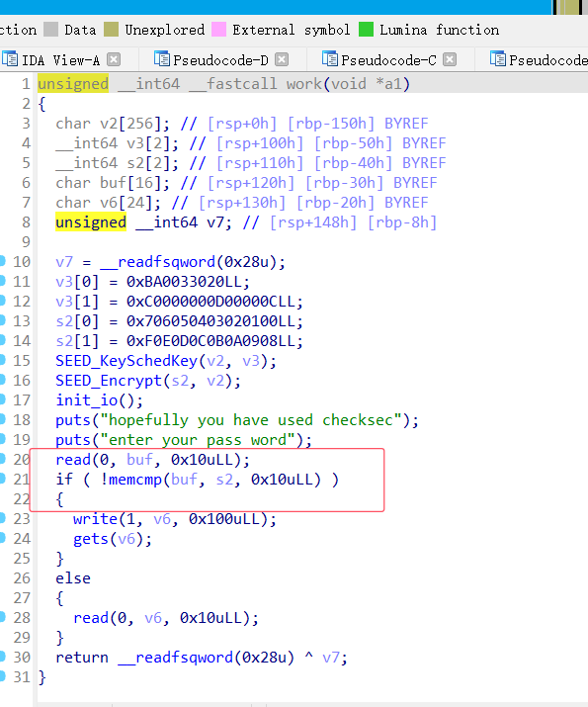This screenshot has width=588, height=707.
Task: Open the IDA View-A tab
Action: [61, 60]
